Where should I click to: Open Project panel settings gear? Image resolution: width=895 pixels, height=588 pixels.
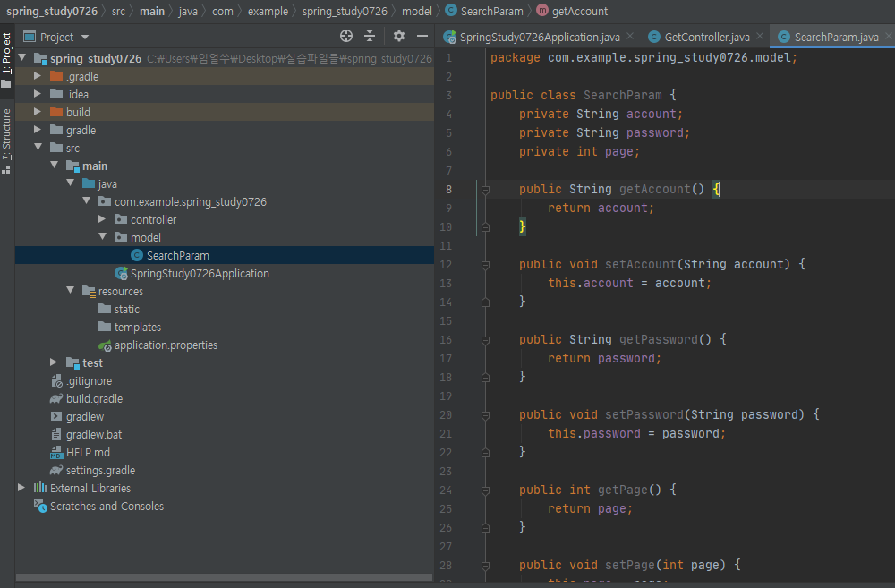click(399, 37)
